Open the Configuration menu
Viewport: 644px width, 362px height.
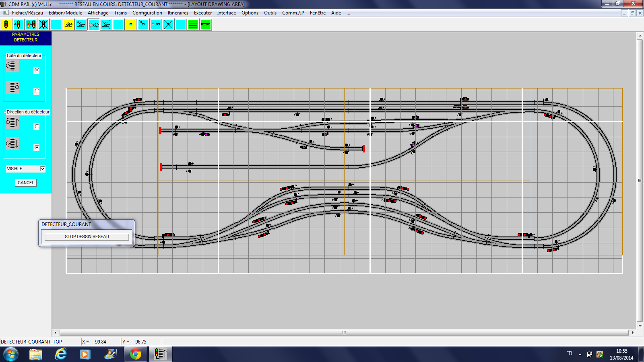tap(147, 13)
